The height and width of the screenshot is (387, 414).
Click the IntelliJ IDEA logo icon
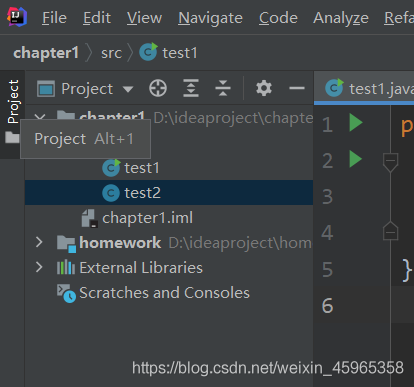point(17,17)
